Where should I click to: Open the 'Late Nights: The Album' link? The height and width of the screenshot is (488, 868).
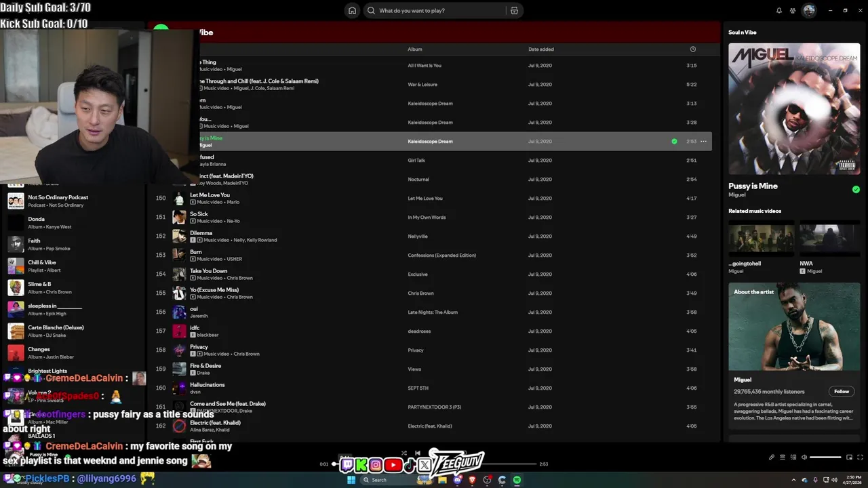[x=433, y=312]
